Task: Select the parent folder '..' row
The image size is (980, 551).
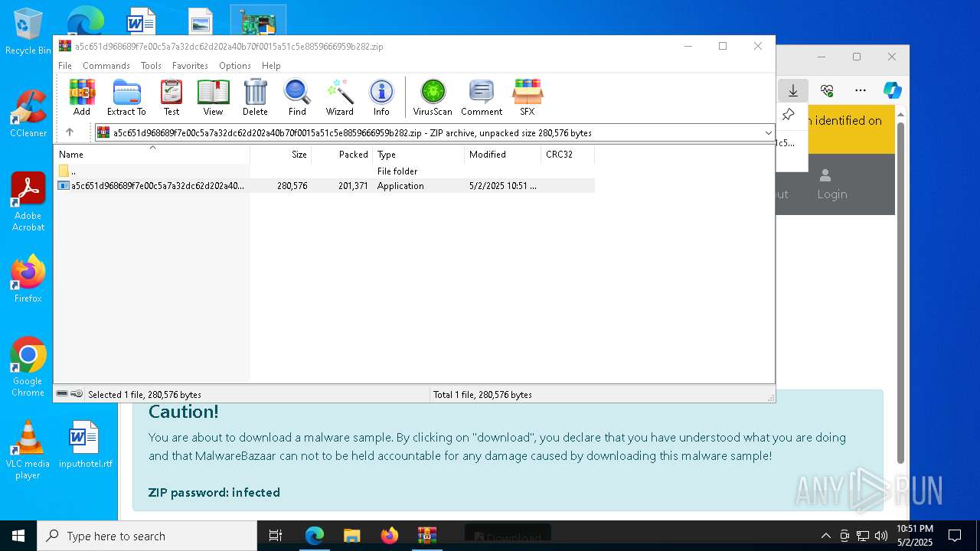Action: [325, 171]
